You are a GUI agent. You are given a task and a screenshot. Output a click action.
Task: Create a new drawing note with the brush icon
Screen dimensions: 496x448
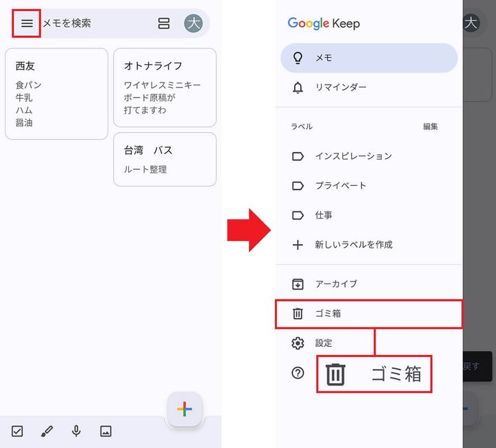[47, 431]
